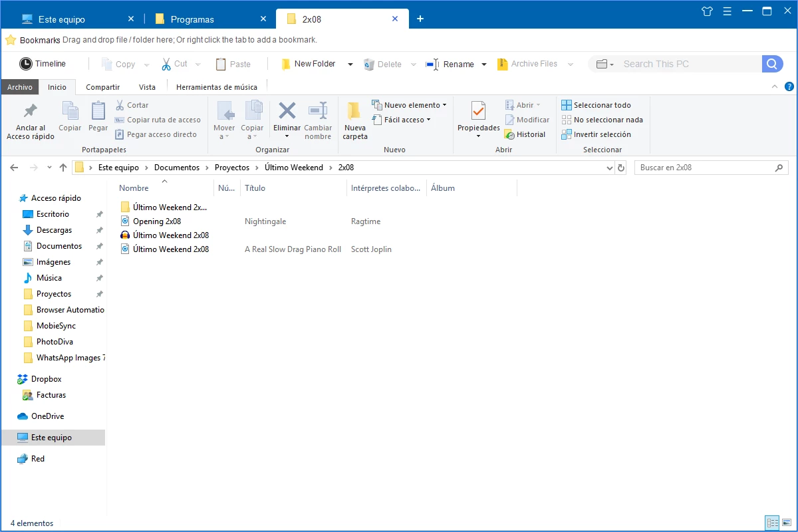Add a new tab with plus button

coord(420,19)
